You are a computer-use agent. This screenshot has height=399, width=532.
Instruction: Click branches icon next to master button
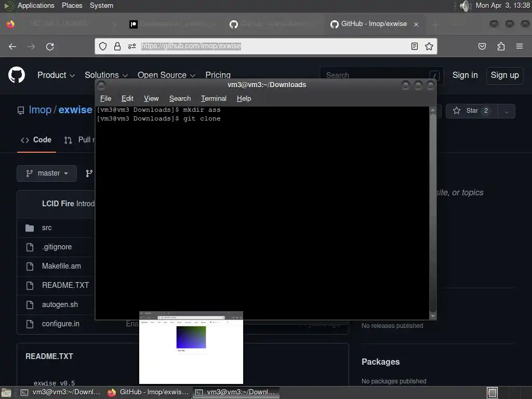point(89,174)
